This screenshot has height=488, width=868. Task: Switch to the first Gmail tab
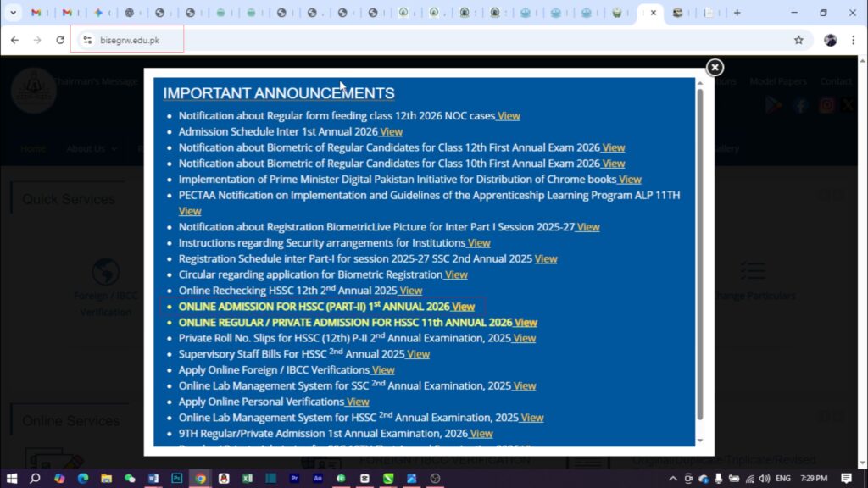[36, 13]
